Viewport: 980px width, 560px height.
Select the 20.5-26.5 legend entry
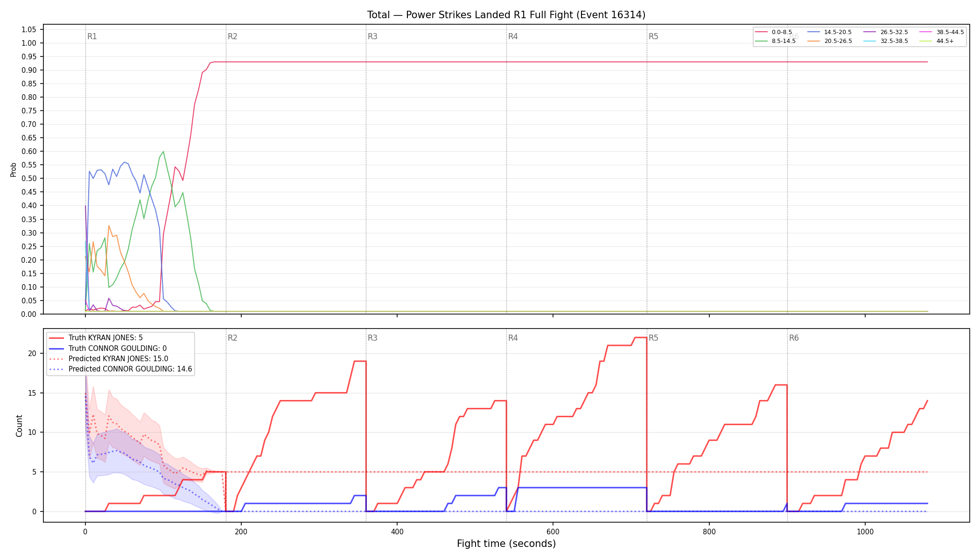click(830, 41)
